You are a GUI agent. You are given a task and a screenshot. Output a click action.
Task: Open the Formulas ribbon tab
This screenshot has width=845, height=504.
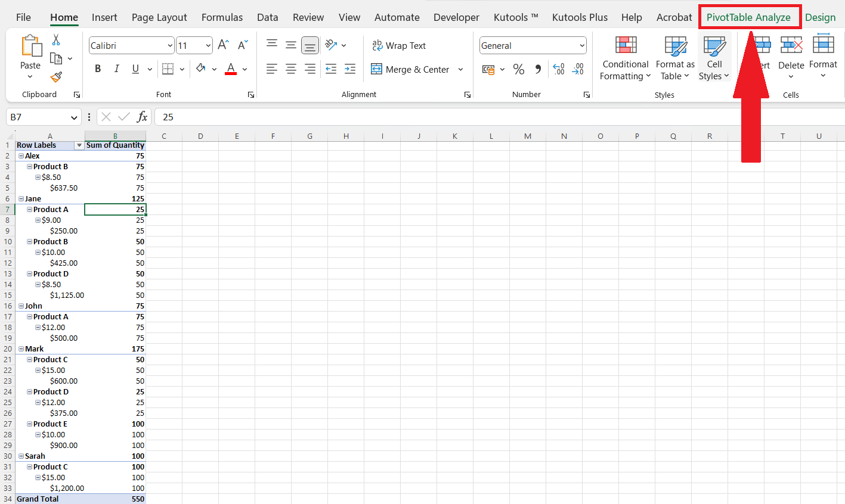[222, 17]
